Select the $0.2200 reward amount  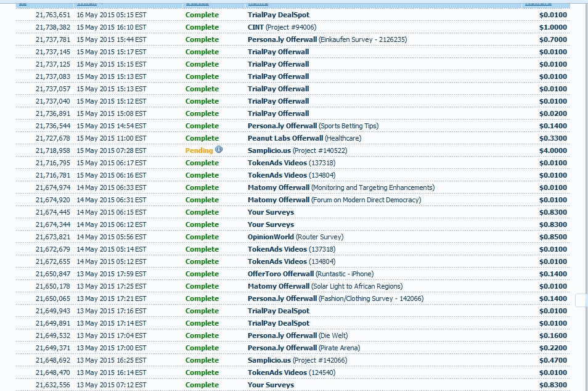click(x=553, y=348)
